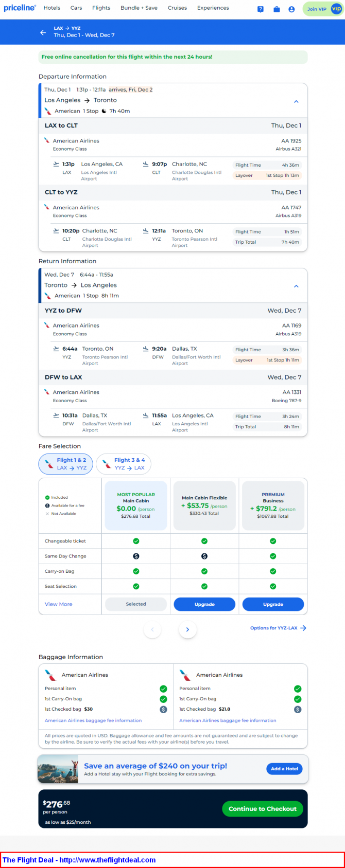The height and width of the screenshot is (868, 345).
Task: Upgrade to Premium Business
Action: click(x=273, y=604)
